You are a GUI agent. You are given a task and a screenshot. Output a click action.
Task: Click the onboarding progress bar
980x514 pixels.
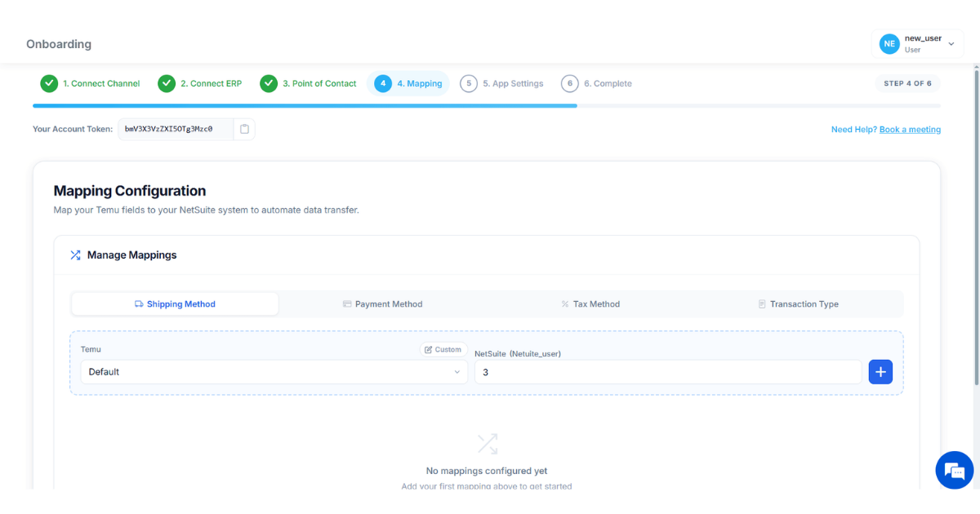(x=487, y=105)
